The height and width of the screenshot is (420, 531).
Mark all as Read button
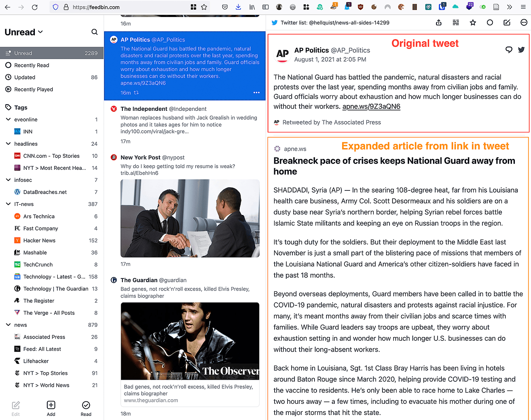tap(86, 408)
